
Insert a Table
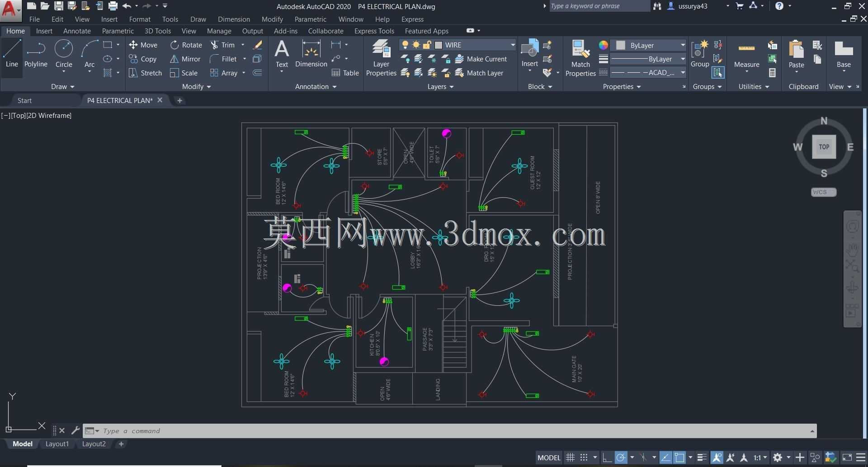coord(345,73)
